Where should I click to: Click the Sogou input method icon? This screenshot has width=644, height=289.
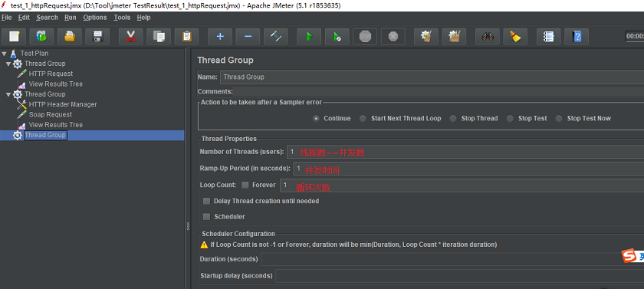pyautogui.click(x=629, y=256)
